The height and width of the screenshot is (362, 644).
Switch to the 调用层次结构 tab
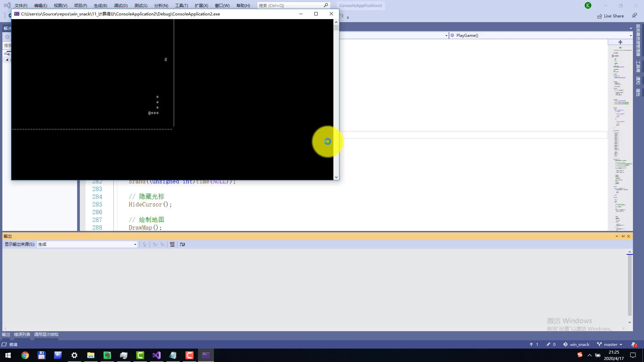(x=46, y=335)
